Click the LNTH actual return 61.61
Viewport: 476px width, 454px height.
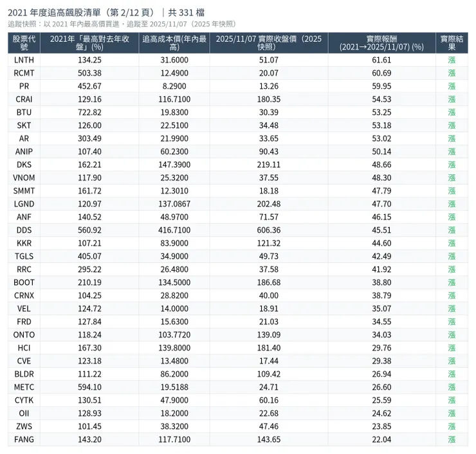click(x=381, y=60)
